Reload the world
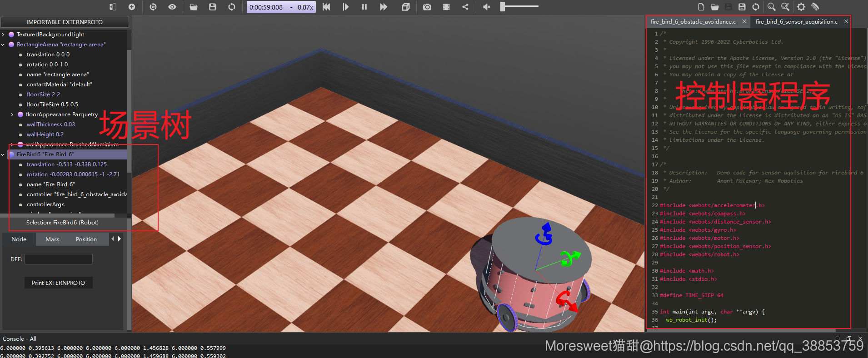 232,7
